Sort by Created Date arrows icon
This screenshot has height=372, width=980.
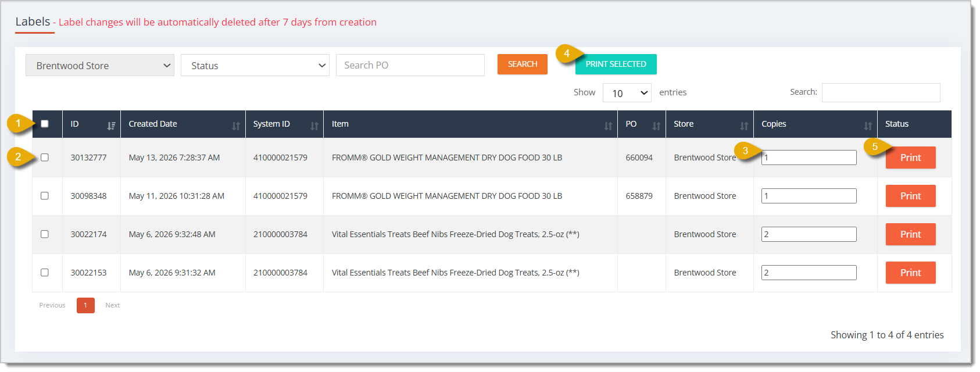click(236, 126)
